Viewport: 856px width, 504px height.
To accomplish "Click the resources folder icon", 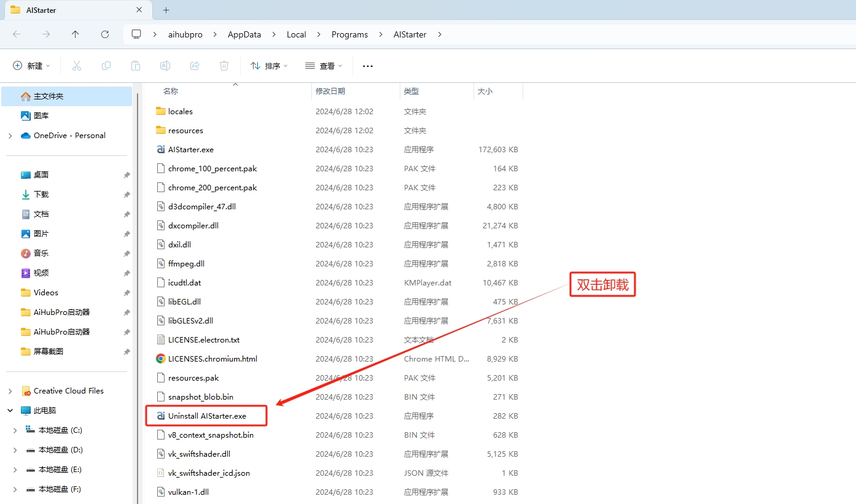I will 161,130.
